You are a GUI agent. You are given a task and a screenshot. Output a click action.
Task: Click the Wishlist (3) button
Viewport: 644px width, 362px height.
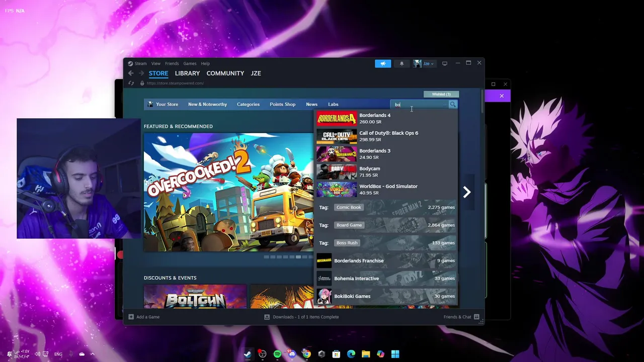pos(441,94)
